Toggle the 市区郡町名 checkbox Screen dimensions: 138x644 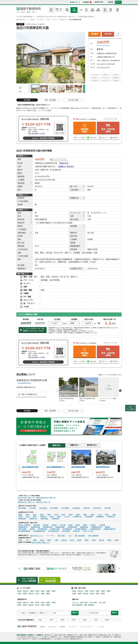point(28,613)
